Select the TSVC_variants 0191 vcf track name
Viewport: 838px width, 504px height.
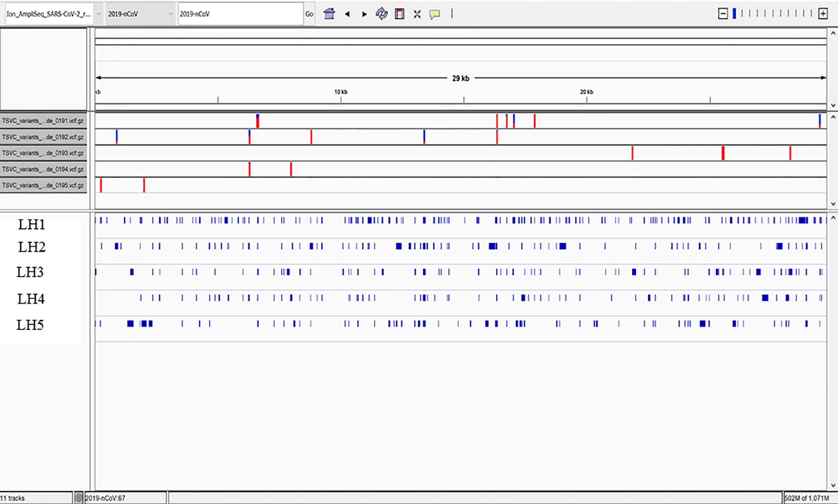click(43, 121)
